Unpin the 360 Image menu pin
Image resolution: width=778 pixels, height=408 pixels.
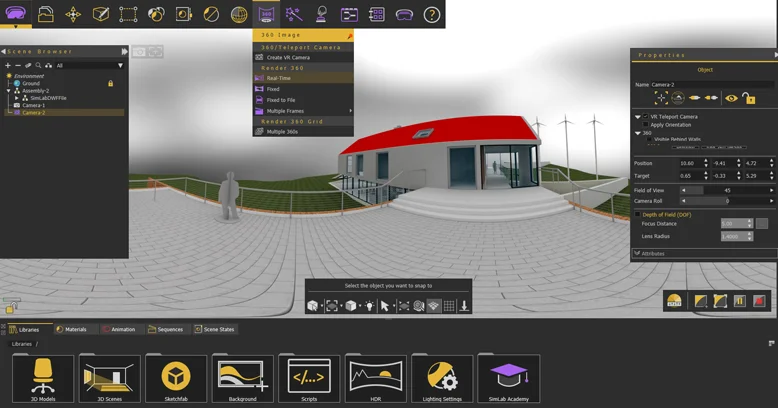click(349, 36)
